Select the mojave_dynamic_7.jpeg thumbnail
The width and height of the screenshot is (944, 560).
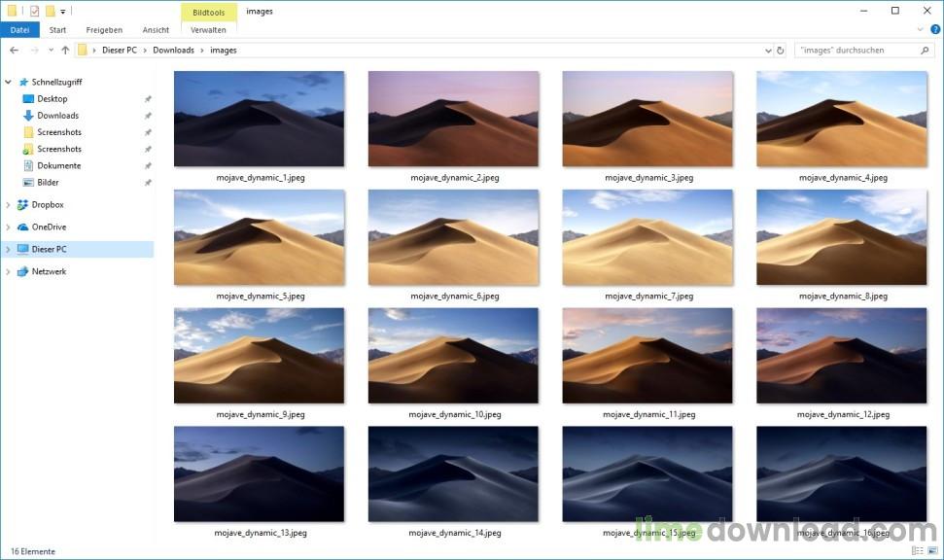click(647, 237)
